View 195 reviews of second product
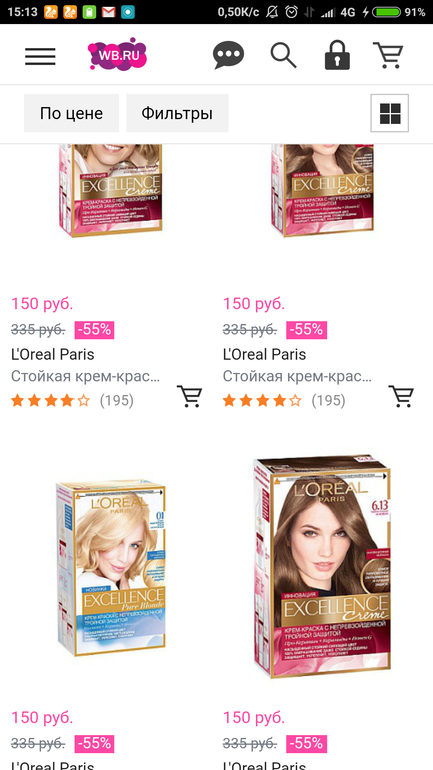This screenshot has height=770, width=433. point(328,401)
